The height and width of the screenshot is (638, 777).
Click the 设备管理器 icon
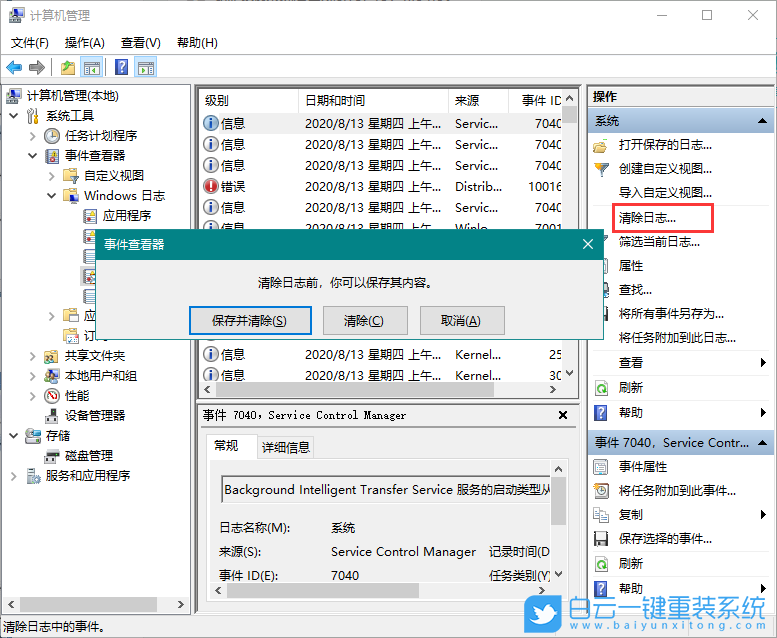52,415
